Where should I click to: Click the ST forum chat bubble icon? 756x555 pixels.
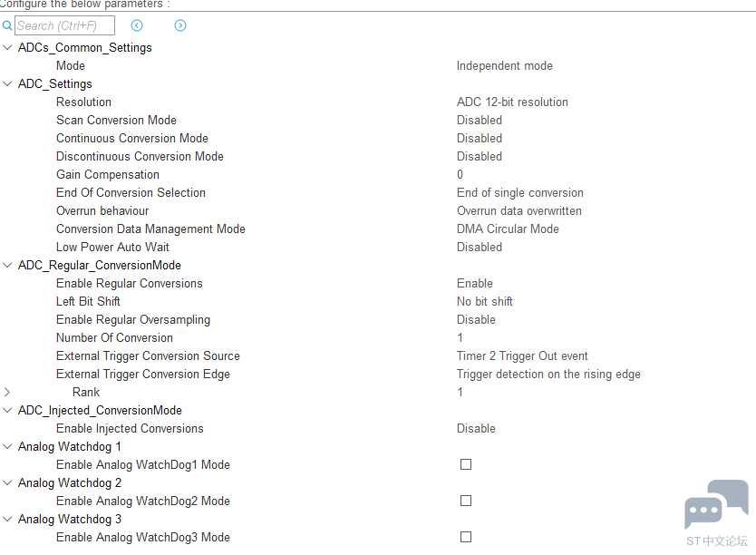click(x=716, y=504)
